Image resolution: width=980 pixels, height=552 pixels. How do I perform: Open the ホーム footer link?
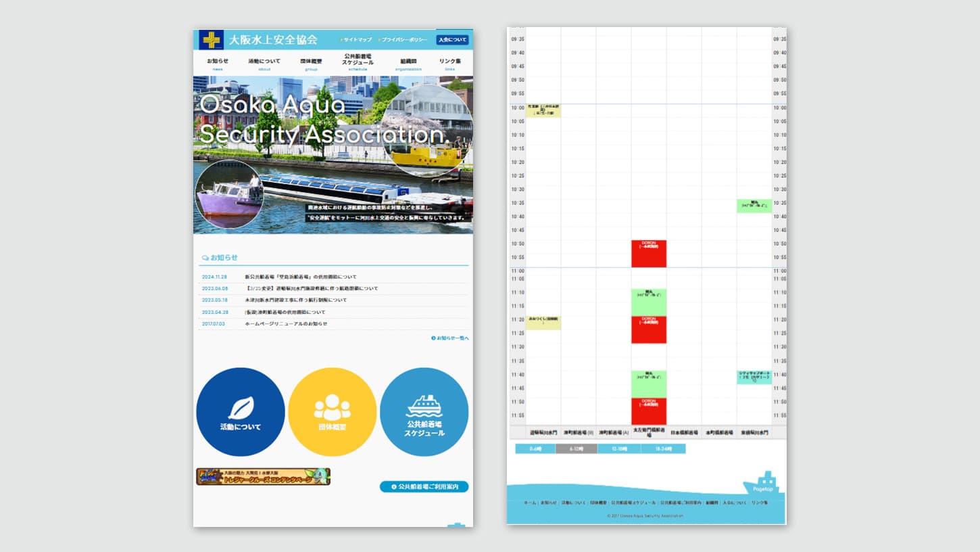[530, 503]
